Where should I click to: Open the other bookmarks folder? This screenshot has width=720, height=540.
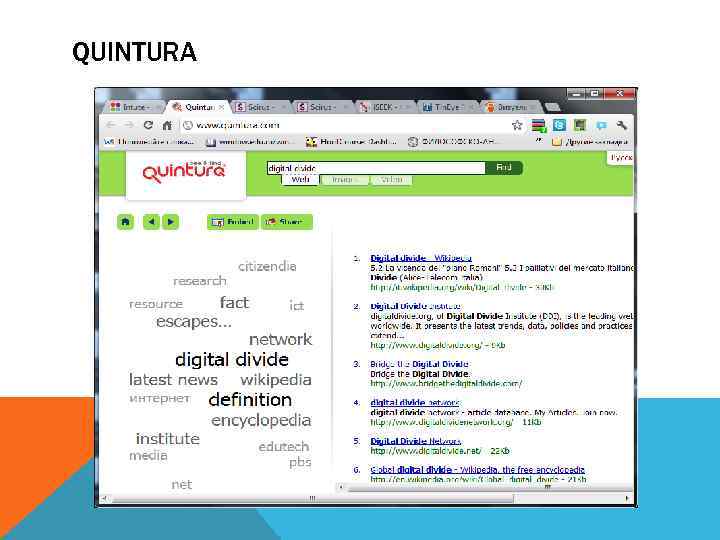click(x=591, y=142)
